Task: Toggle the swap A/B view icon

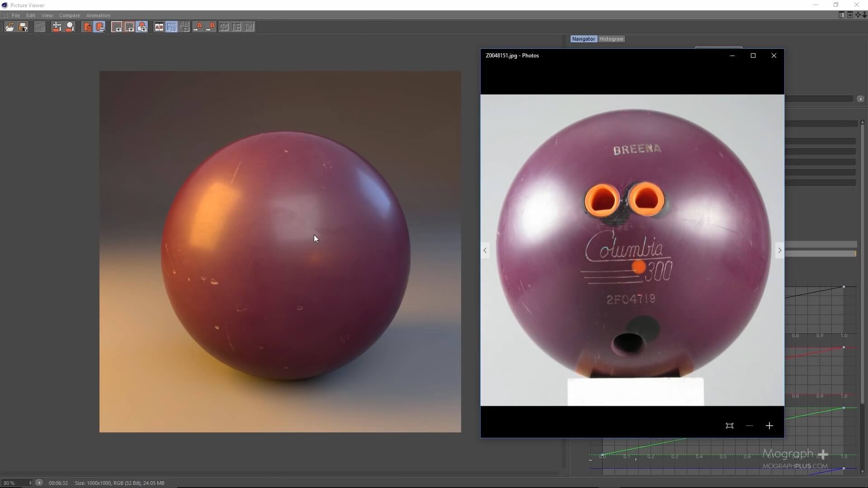Action: [171, 27]
